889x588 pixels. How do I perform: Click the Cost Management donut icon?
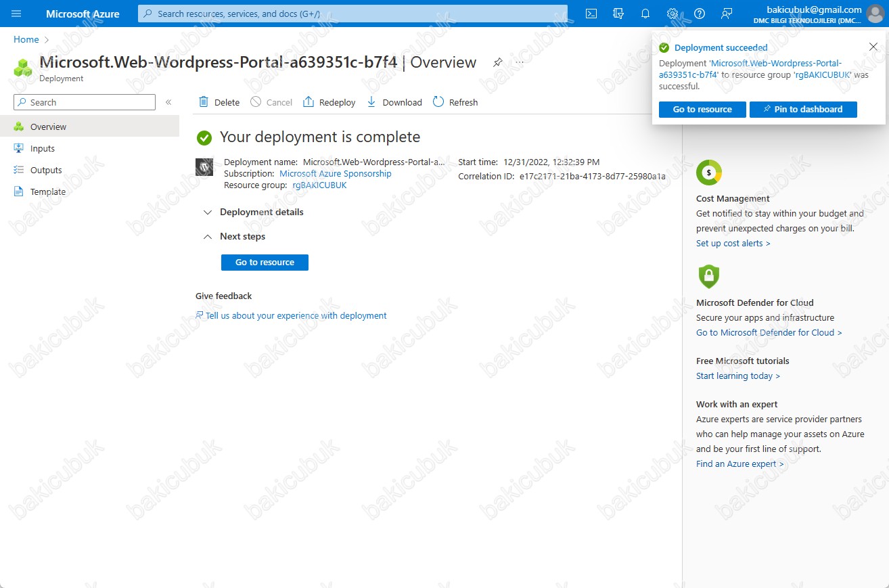[x=709, y=173]
